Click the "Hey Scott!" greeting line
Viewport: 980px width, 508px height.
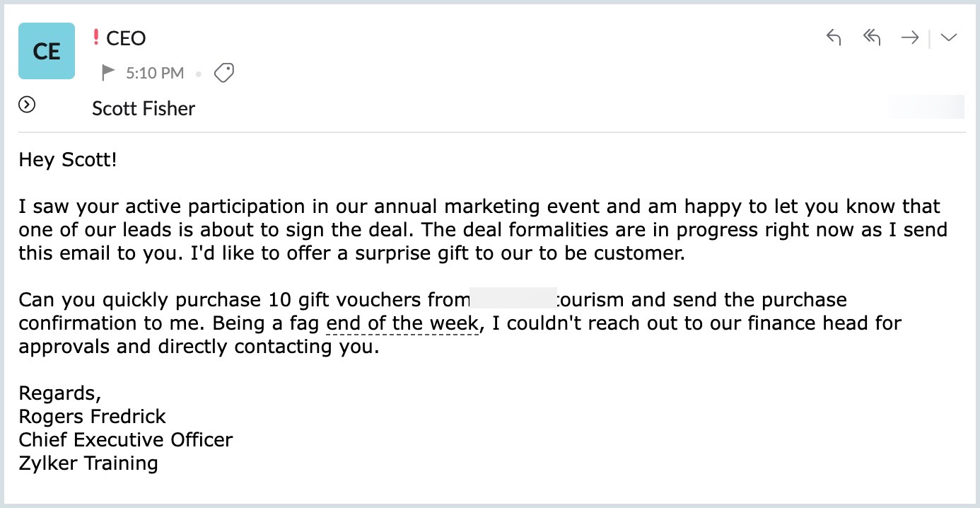pyautogui.click(x=67, y=160)
